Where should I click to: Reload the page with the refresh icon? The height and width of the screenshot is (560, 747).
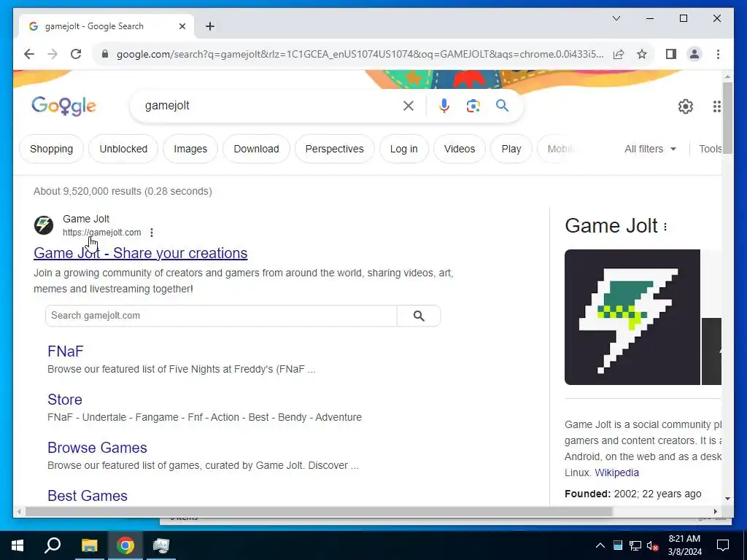(76, 54)
